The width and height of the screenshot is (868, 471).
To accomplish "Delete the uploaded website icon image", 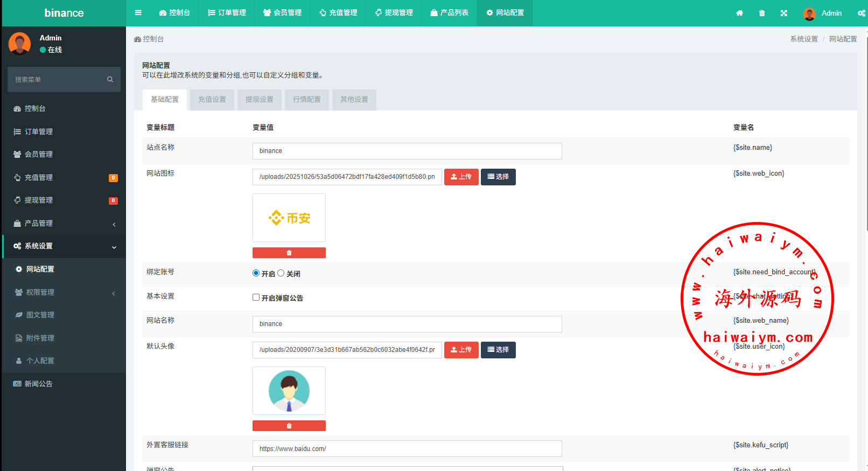I will pyautogui.click(x=289, y=253).
